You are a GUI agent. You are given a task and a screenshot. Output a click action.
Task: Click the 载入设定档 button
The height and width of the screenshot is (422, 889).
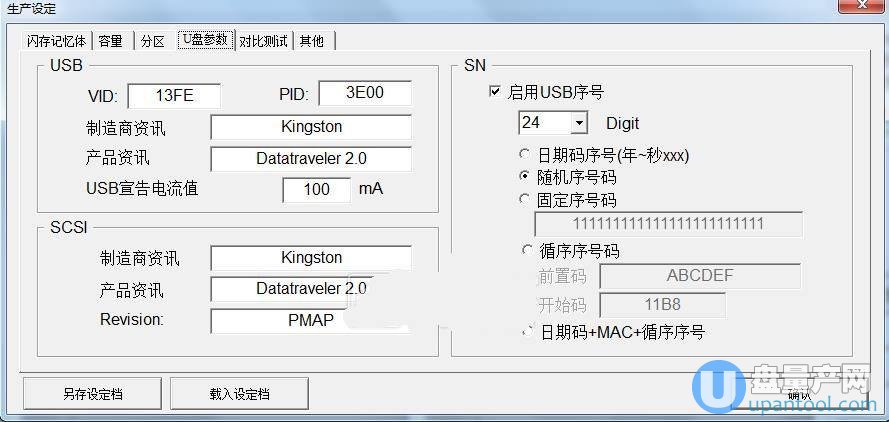point(239,393)
